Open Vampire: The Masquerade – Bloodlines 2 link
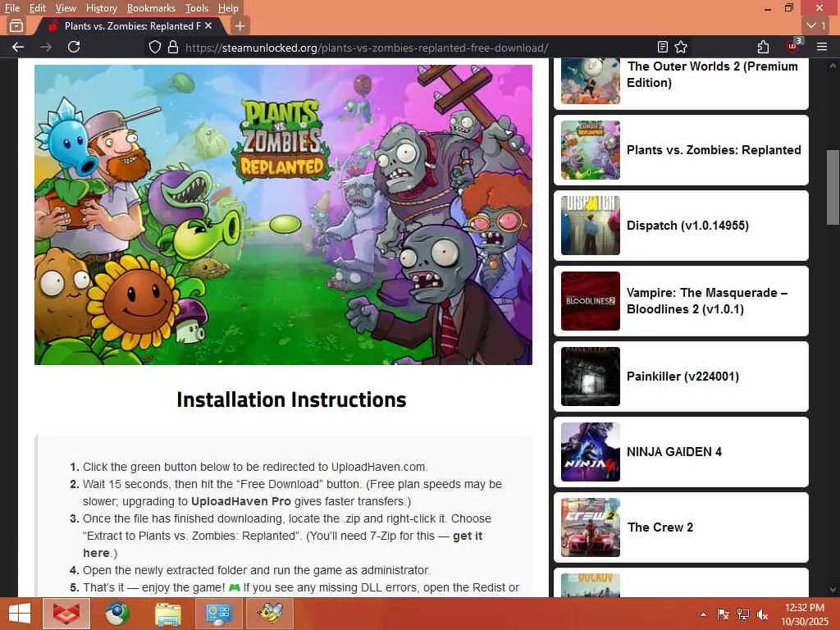840x630 pixels. (706, 301)
